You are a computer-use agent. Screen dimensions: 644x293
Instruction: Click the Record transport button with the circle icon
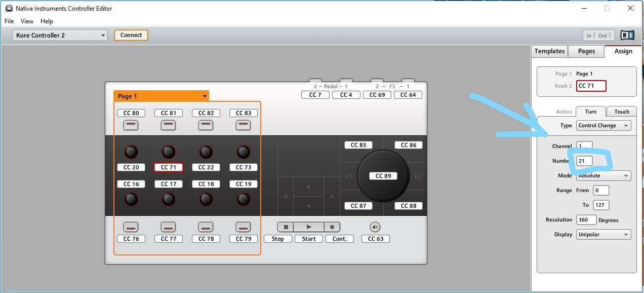[x=332, y=227]
